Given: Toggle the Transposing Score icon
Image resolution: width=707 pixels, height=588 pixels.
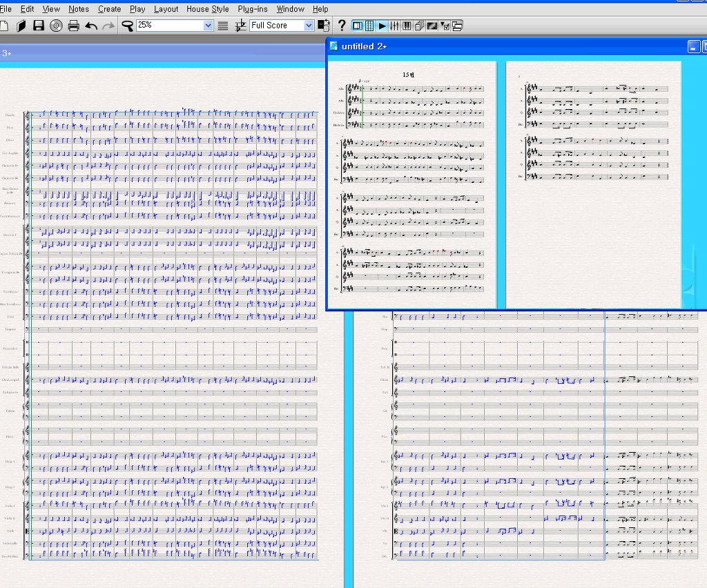Looking at the screenshot, I should 240,26.
